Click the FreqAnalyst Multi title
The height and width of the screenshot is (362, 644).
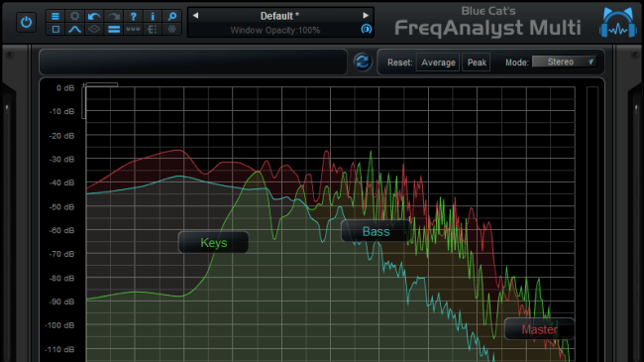pos(487,28)
